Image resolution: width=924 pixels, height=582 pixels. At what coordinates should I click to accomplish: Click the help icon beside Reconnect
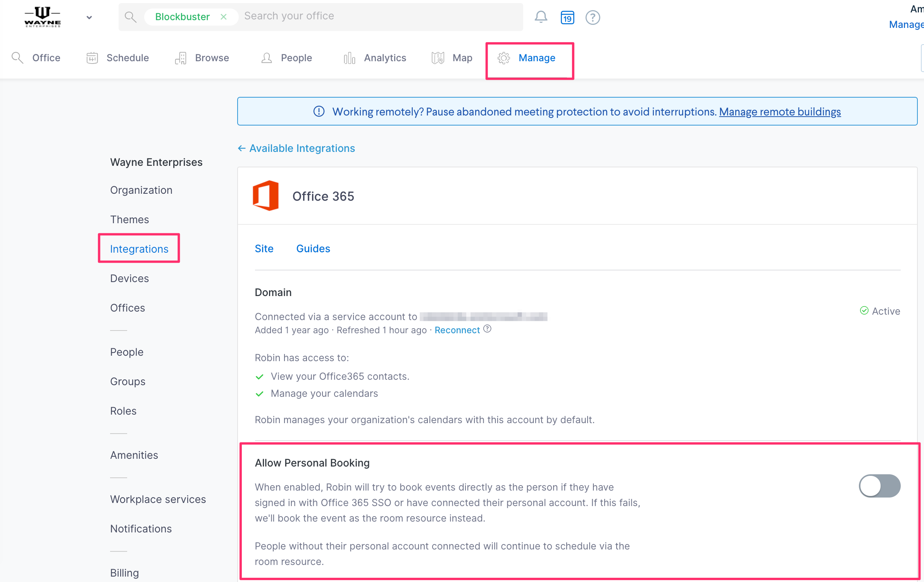coord(488,329)
